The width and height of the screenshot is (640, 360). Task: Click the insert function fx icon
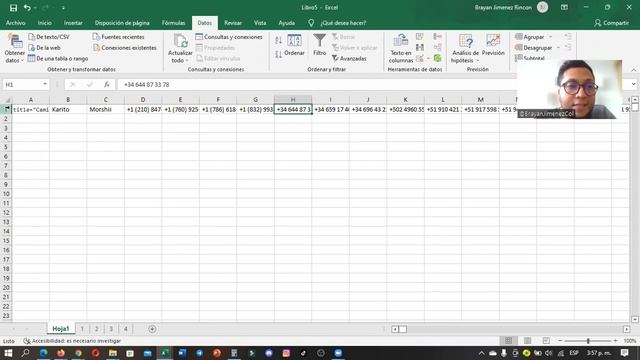[107, 84]
